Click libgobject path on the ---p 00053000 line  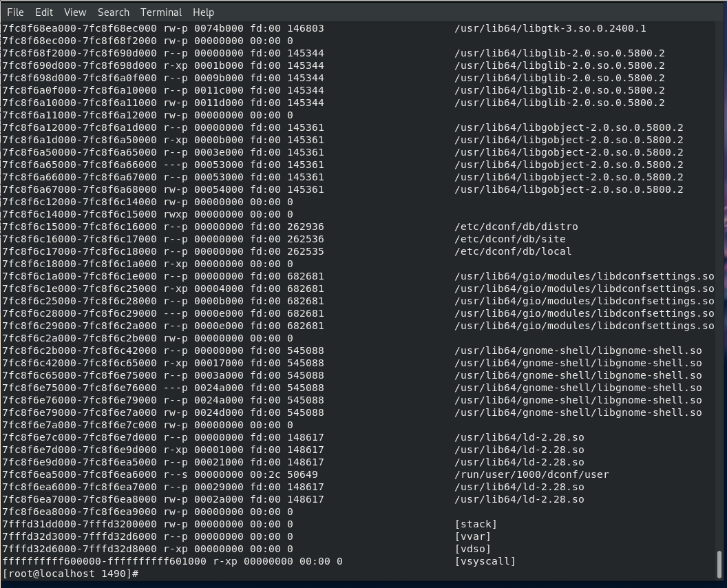click(569, 165)
